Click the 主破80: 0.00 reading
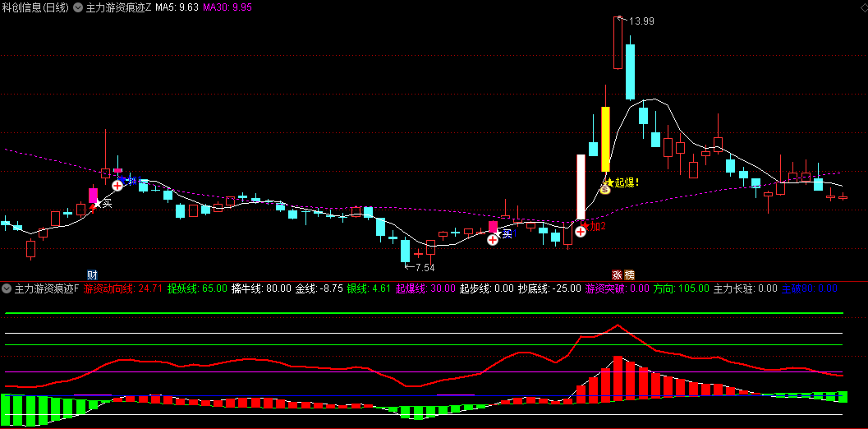The width and height of the screenshot is (868, 429). [x=810, y=288]
